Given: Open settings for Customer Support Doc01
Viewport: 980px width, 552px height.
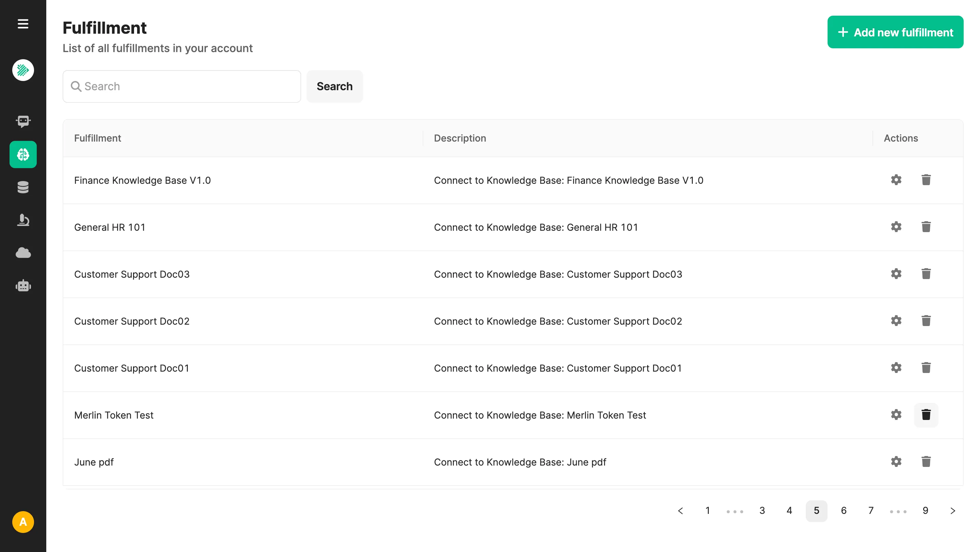Looking at the screenshot, I should (x=896, y=368).
